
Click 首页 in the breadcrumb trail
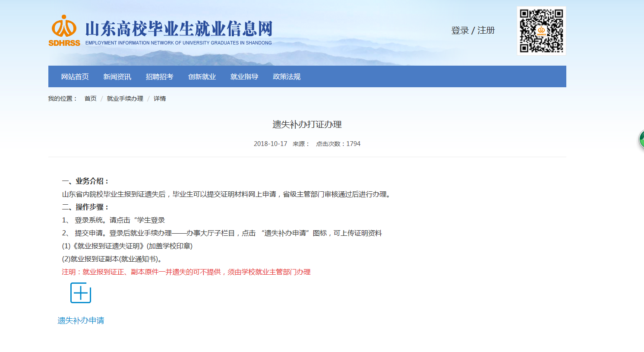pyautogui.click(x=90, y=99)
